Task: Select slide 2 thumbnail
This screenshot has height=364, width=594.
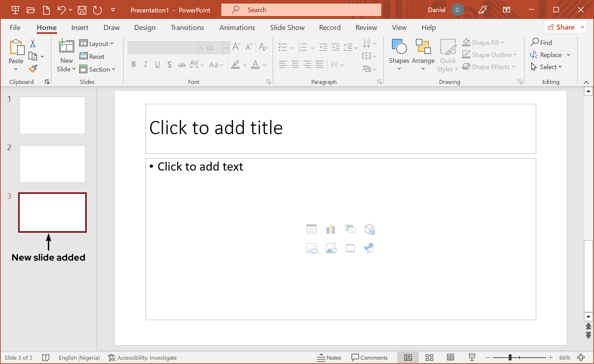Action: pyautogui.click(x=52, y=164)
